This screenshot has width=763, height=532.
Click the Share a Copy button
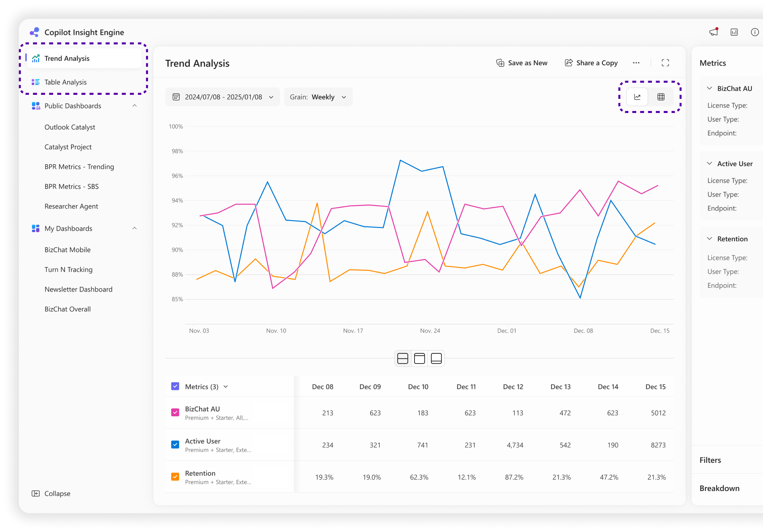coord(591,63)
